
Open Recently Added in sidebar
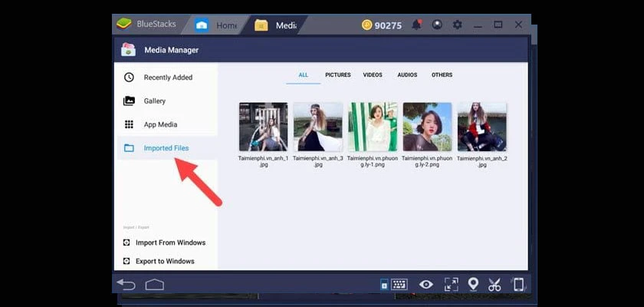tap(167, 78)
